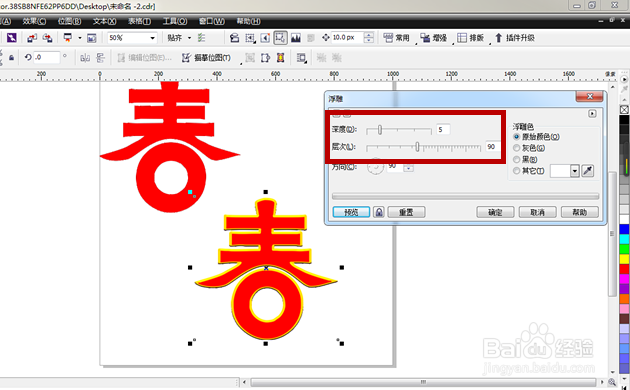
Task: Open the 窗口(W) menu
Action: pyautogui.click(x=212, y=21)
